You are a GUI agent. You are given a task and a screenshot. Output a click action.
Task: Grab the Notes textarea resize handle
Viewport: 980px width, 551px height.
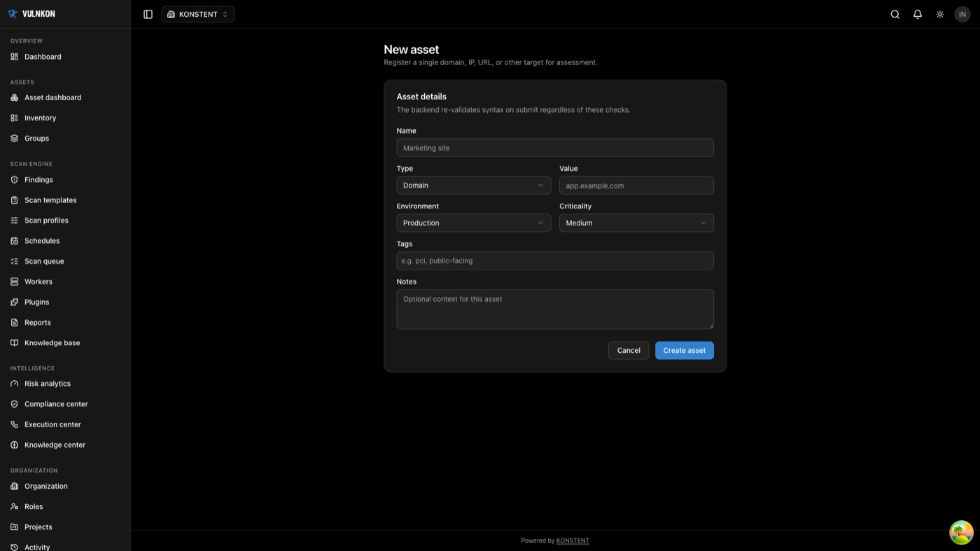tap(710, 326)
